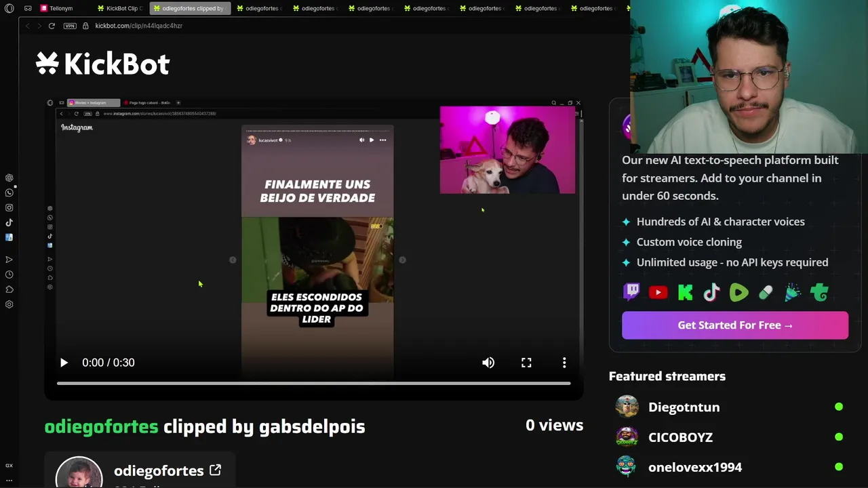This screenshot has width=868, height=488.
Task: Click the party popper platform icon
Action: click(792, 292)
